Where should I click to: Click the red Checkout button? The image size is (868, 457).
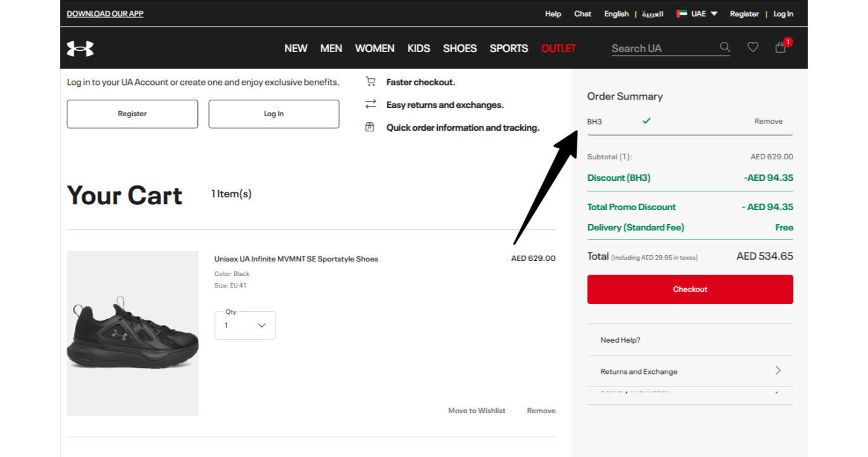pos(690,289)
